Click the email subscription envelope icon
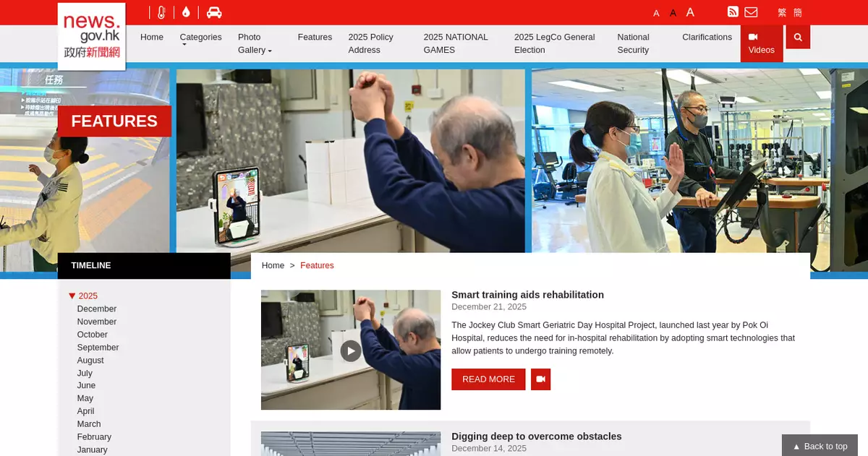Image resolution: width=868 pixels, height=456 pixels. pyautogui.click(x=751, y=12)
